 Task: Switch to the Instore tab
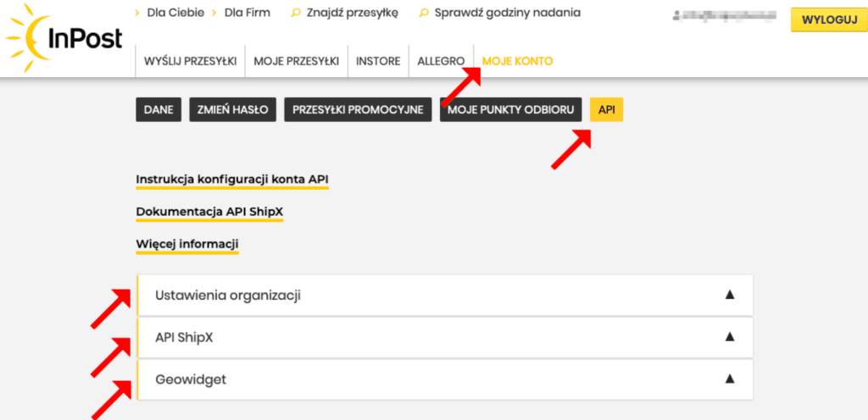point(378,61)
